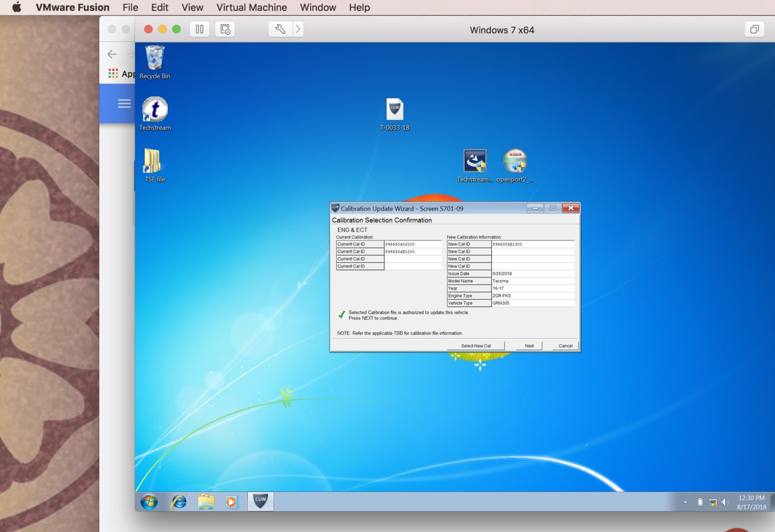Select Current Cal ID value 8966304B1000
This screenshot has width=775, height=532.
pyautogui.click(x=413, y=251)
